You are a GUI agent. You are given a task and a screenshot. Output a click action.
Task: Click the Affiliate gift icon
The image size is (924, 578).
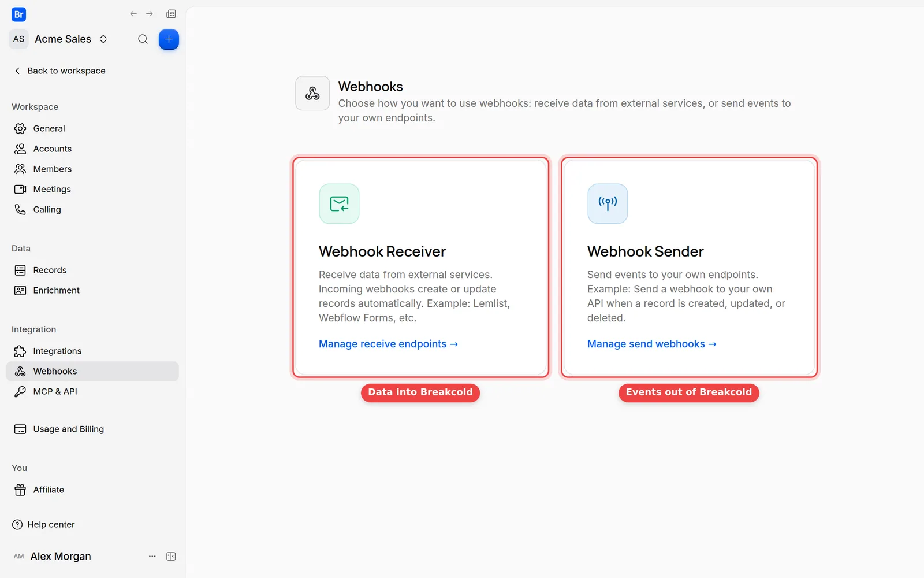(20, 490)
